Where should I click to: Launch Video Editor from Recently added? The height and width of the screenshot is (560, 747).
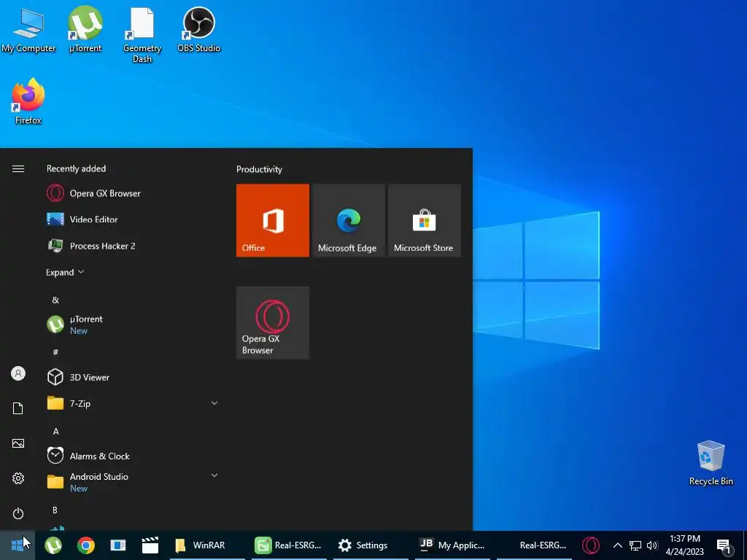[x=133, y=219]
